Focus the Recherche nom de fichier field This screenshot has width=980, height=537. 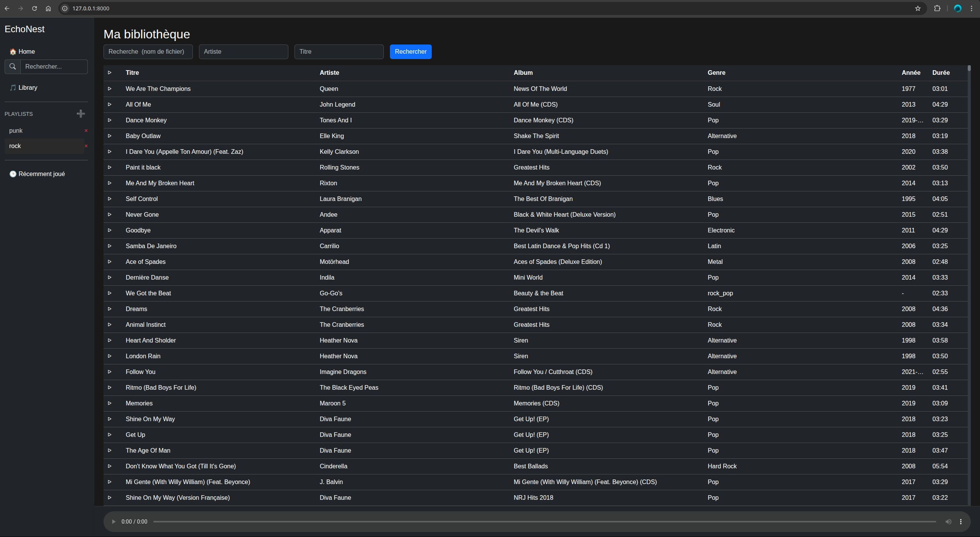point(148,52)
